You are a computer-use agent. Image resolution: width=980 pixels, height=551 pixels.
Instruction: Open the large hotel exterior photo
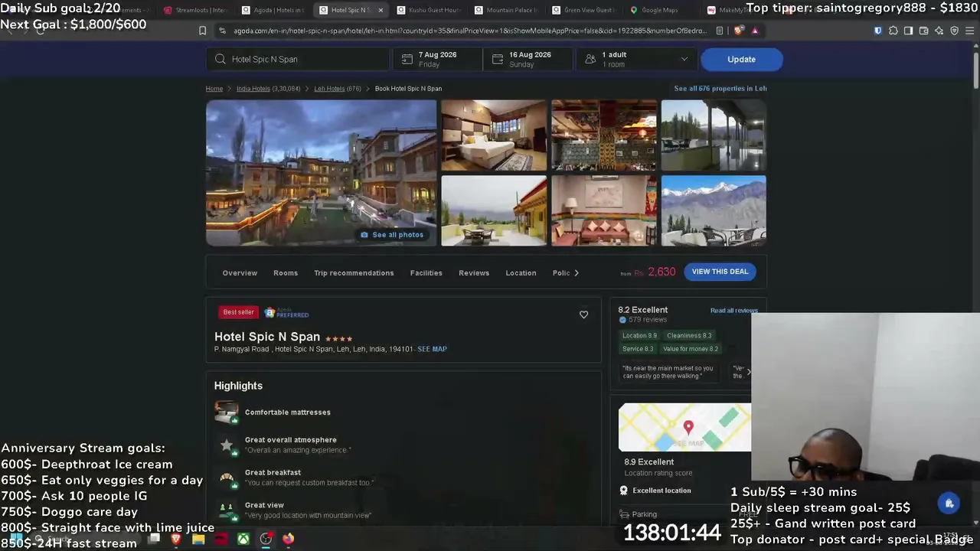click(x=321, y=173)
